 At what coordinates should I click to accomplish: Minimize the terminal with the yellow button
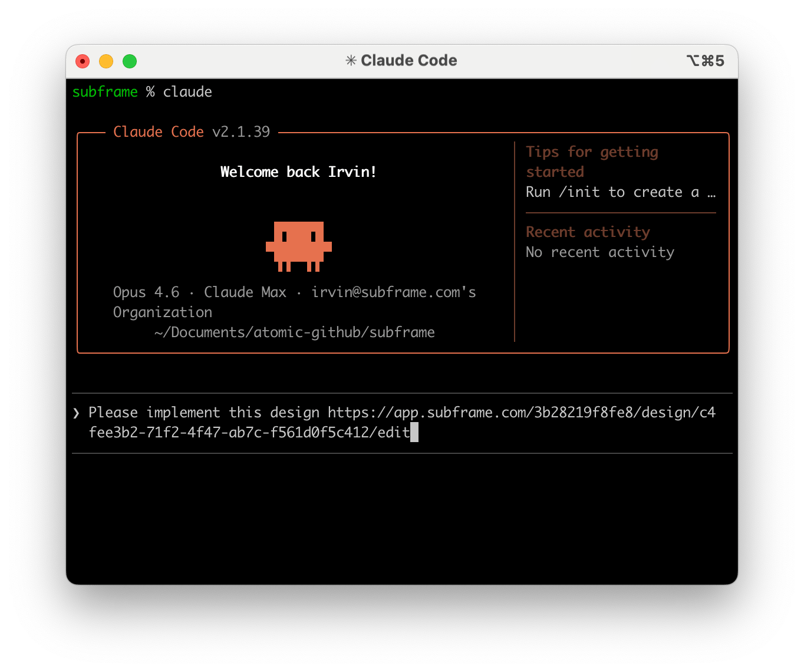[106, 61]
